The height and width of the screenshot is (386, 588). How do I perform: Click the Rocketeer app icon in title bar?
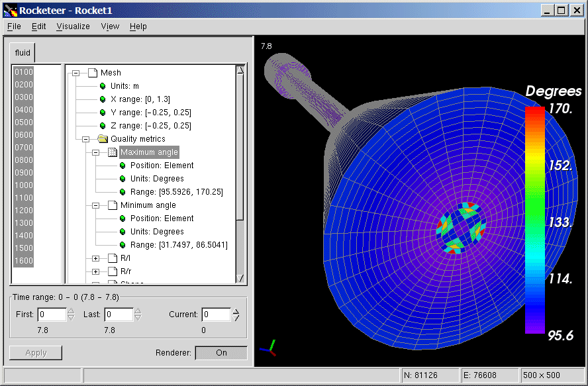pyautogui.click(x=11, y=10)
